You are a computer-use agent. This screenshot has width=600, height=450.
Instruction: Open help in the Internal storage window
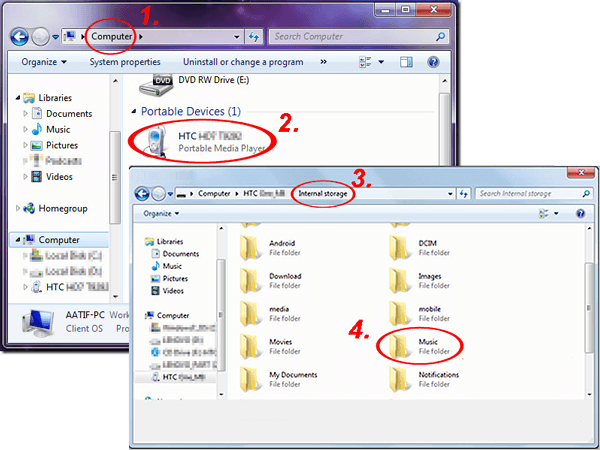click(580, 214)
